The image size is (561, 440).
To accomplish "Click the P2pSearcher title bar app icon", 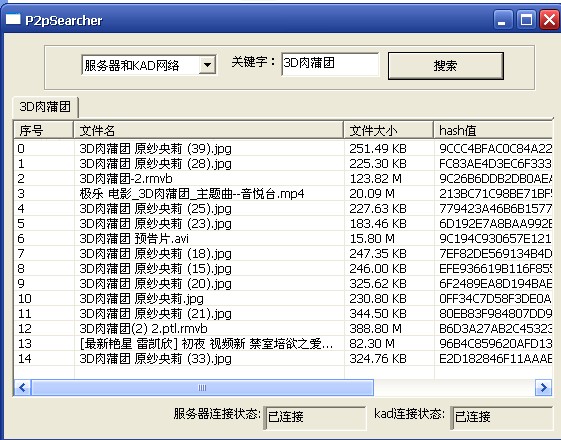I will coord(13,19).
